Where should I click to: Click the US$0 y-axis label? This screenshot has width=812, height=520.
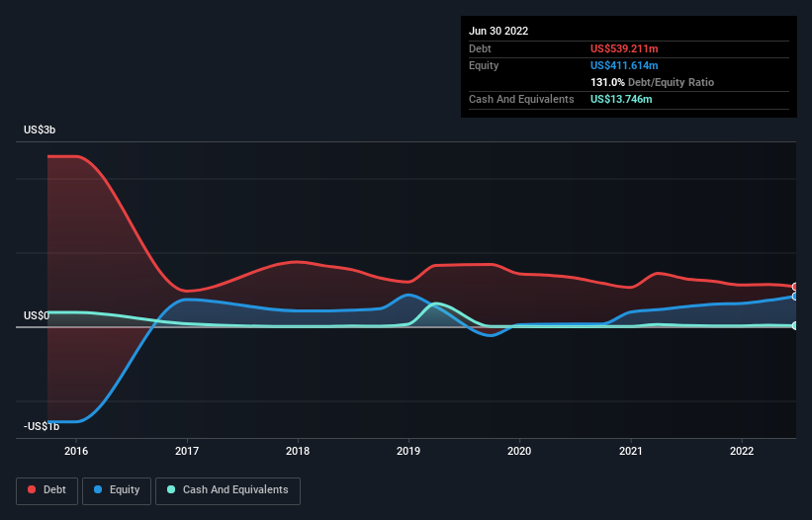tap(37, 315)
